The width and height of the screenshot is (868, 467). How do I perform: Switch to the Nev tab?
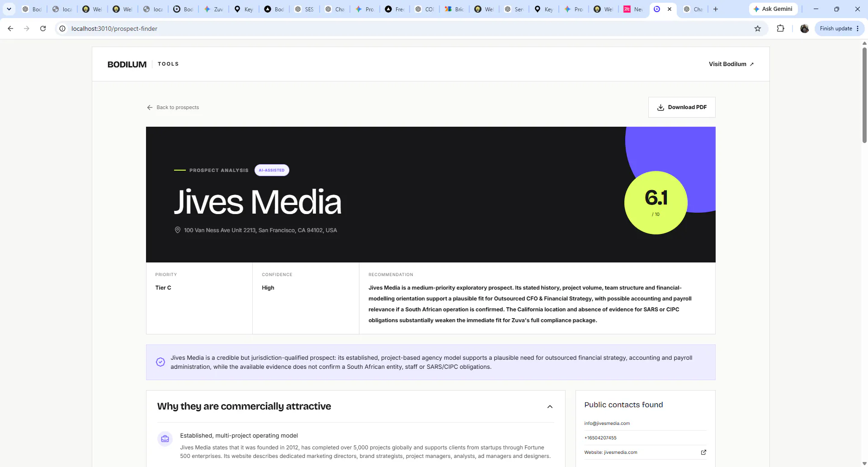click(633, 9)
